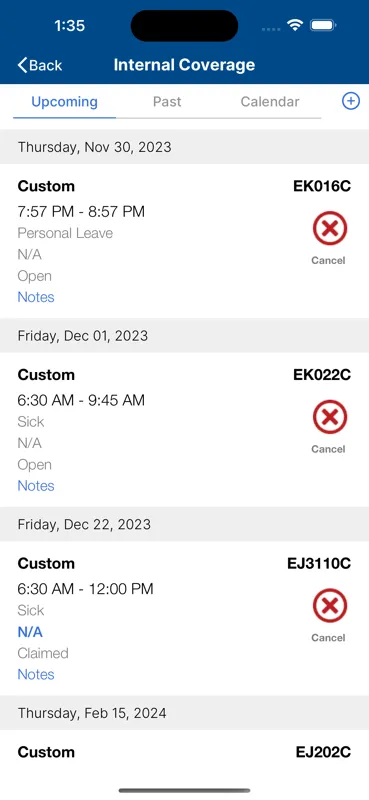
Task: Open the Calendar tab
Action: click(x=270, y=102)
